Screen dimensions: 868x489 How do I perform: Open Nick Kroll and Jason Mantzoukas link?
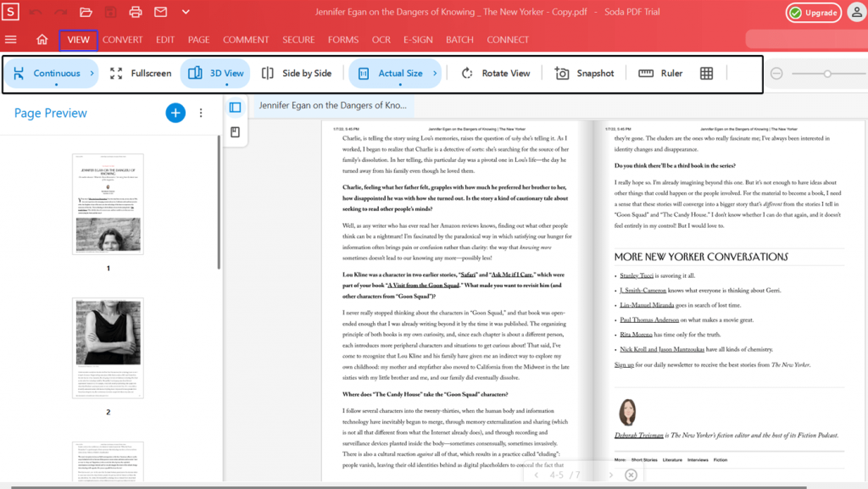point(662,350)
